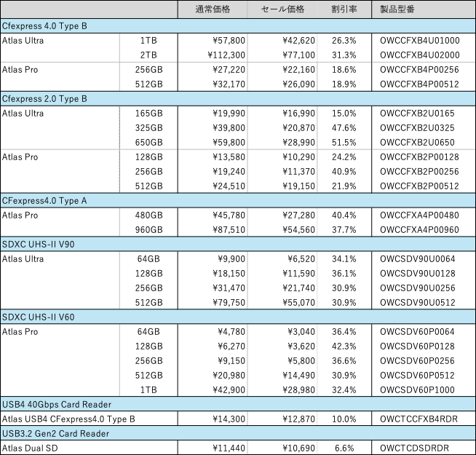
Task: Click model number OWCCFXB4U02000
Action: [x=419, y=55]
